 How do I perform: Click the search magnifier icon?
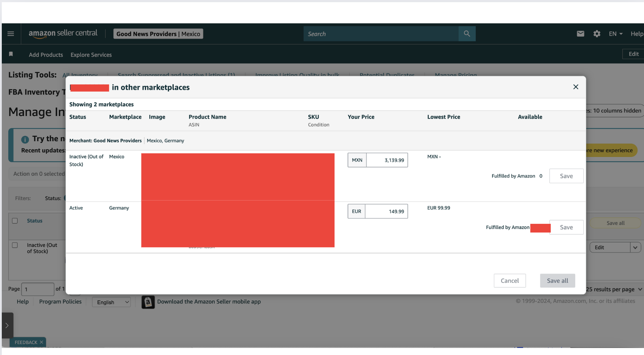467,34
